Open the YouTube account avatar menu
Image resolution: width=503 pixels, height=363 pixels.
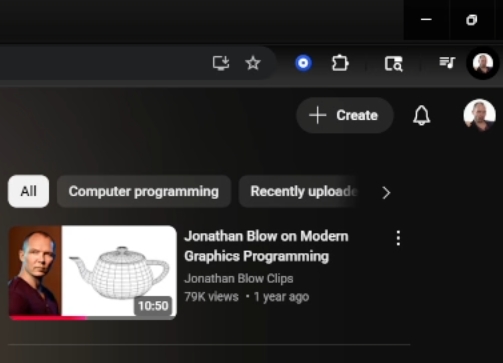click(480, 115)
